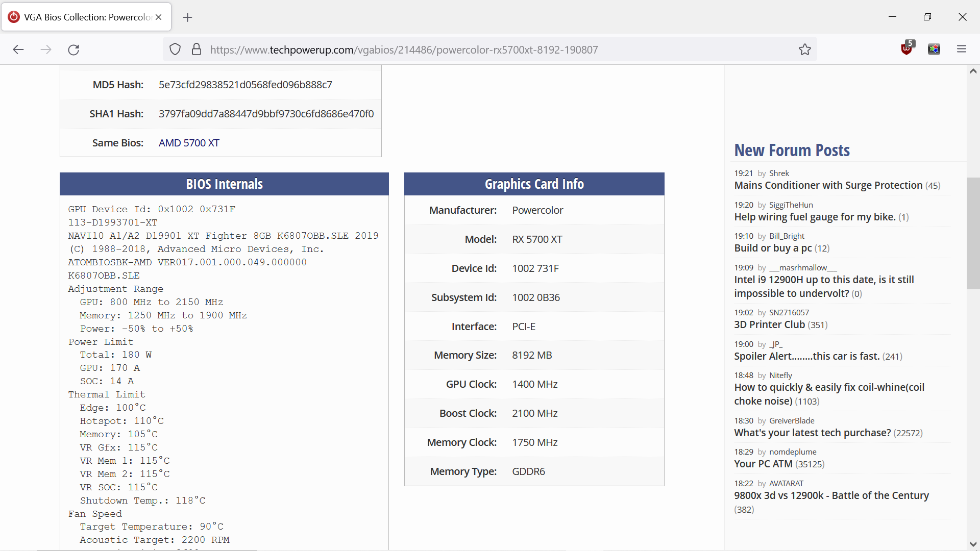Close the VGA Bios Collection tab

pyautogui.click(x=159, y=17)
